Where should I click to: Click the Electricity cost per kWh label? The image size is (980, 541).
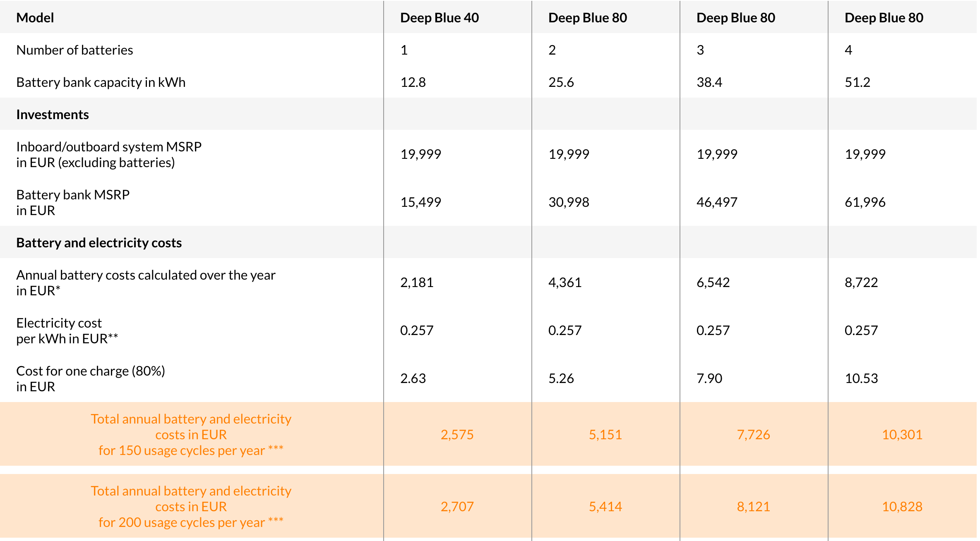point(67,330)
